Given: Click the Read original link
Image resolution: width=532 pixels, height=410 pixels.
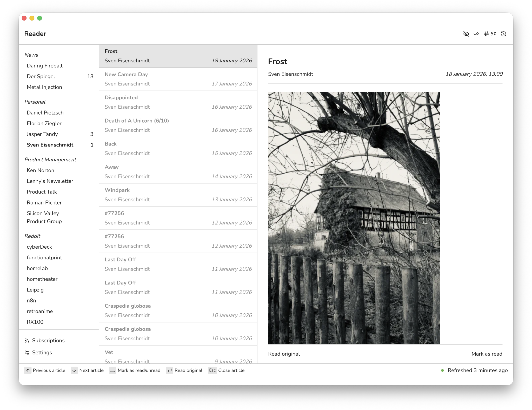Looking at the screenshot, I should click(284, 354).
